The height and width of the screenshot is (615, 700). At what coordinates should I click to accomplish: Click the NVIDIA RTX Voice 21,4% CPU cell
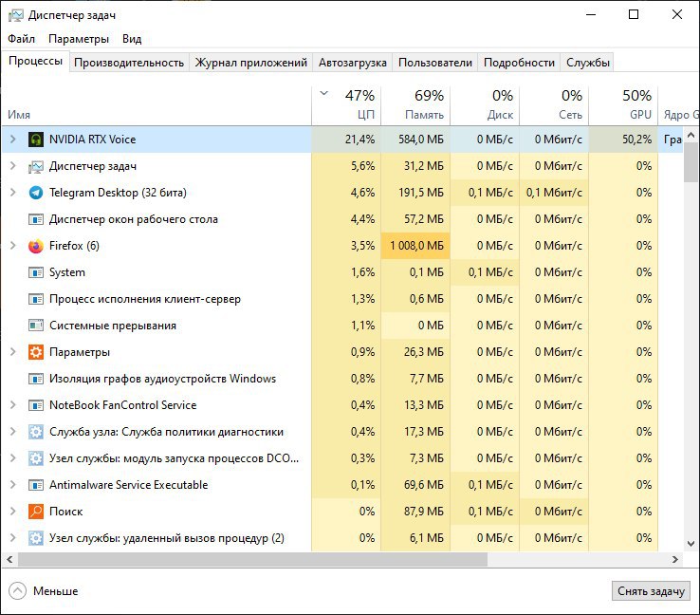point(346,140)
